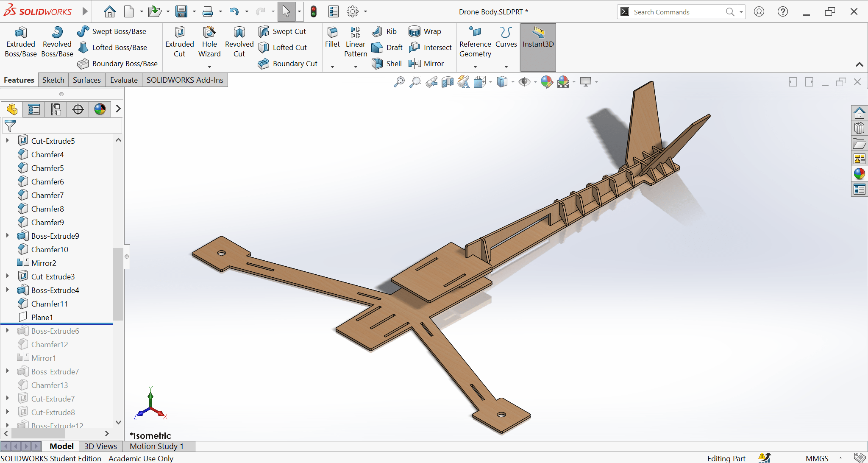Open Reference Geometry tools
This screenshot has width=868, height=463.
tap(475, 42)
